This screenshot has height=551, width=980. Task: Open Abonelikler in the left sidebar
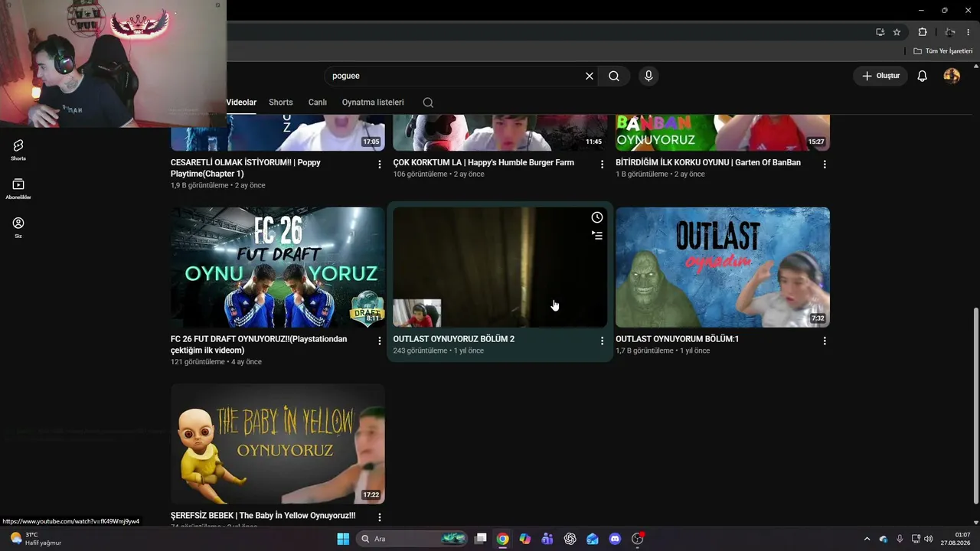[x=18, y=188]
